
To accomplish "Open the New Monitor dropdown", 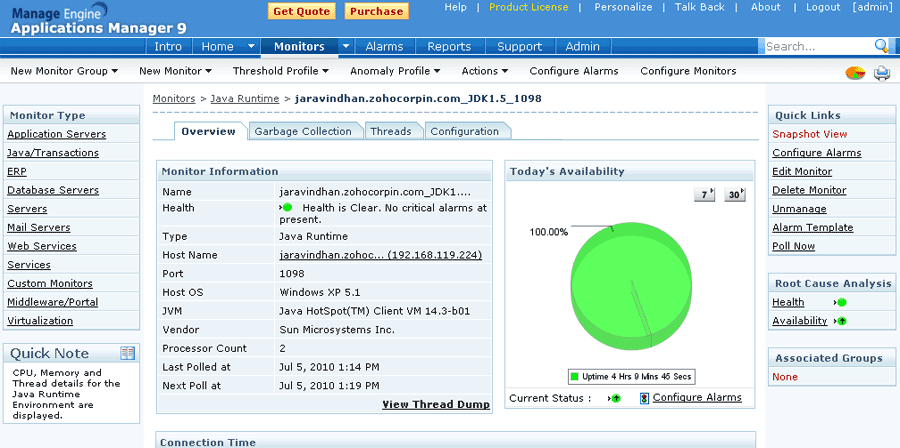I will [x=175, y=71].
